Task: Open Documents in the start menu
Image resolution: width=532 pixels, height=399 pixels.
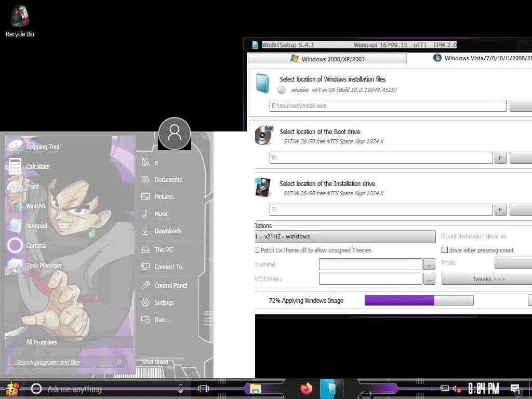Action: 162,179
